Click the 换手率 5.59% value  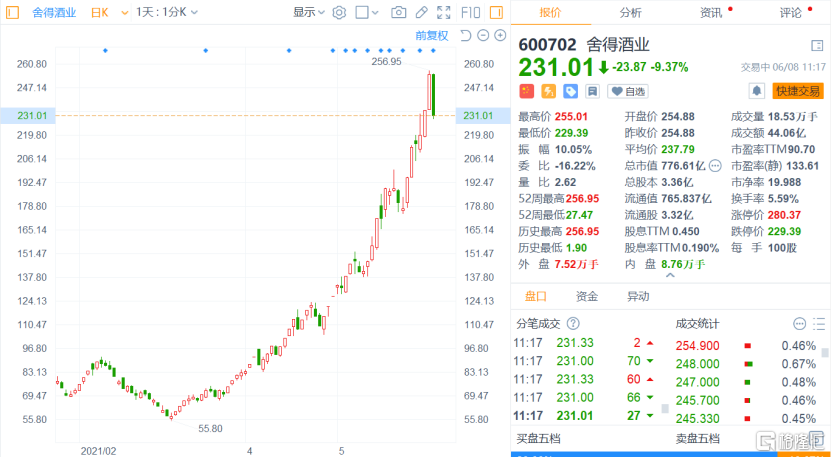783,199
